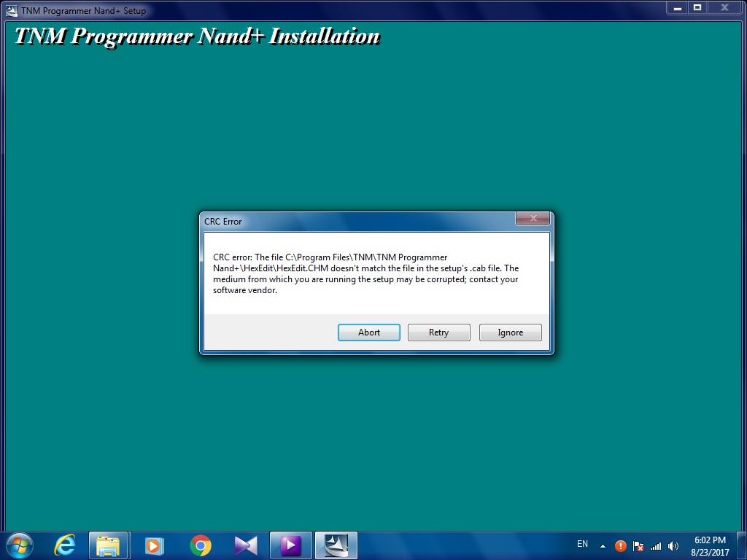This screenshot has width=747, height=560.
Task: Click the EN language indicator
Action: pos(582,544)
